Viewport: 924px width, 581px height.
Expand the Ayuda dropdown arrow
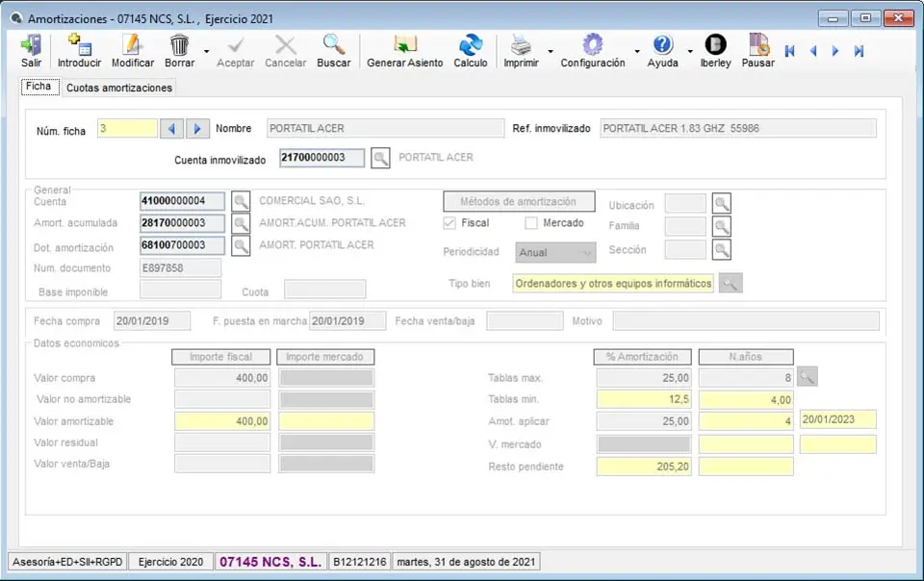tap(690, 52)
